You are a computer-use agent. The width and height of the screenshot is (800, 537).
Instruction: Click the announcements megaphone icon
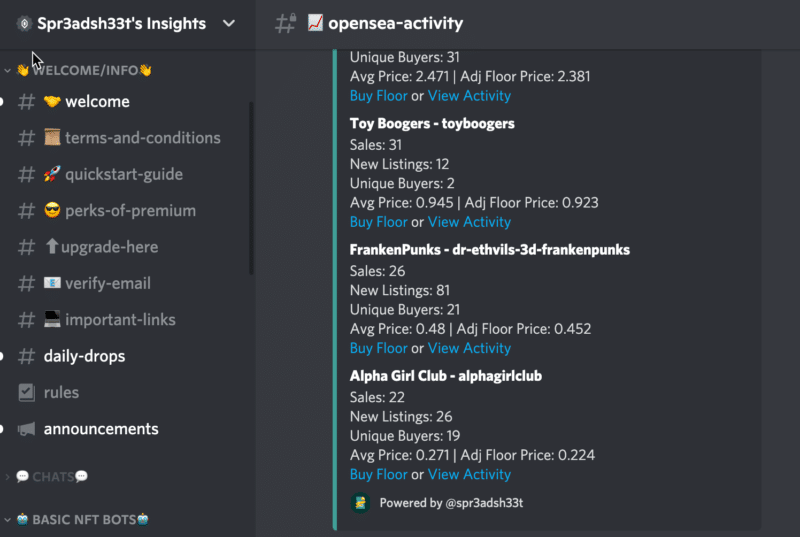[x=27, y=429]
